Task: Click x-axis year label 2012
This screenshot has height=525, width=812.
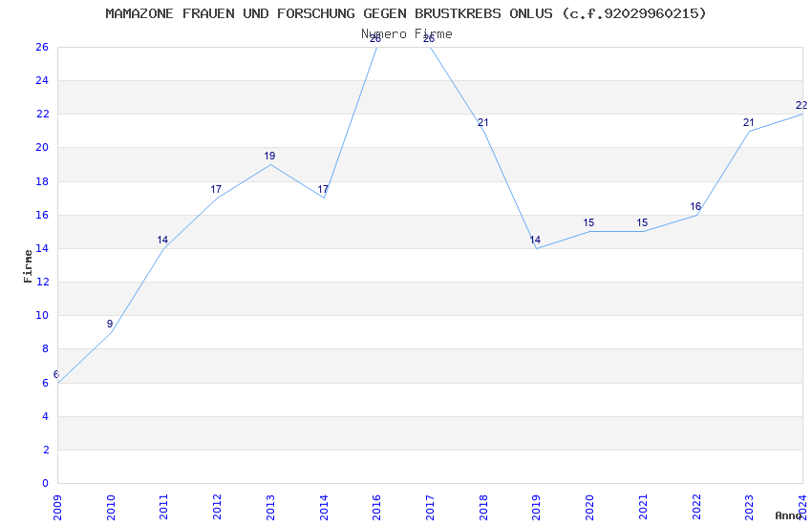Action: click(x=217, y=508)
